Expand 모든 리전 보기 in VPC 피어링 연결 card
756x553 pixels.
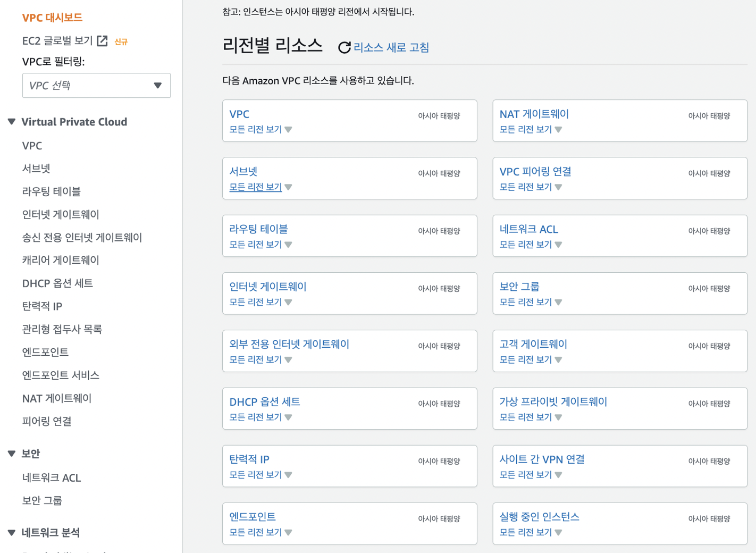coord(531,187)
